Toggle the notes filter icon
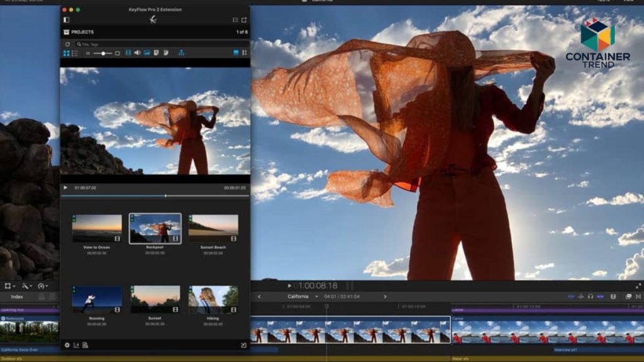 tap(166, 53)
